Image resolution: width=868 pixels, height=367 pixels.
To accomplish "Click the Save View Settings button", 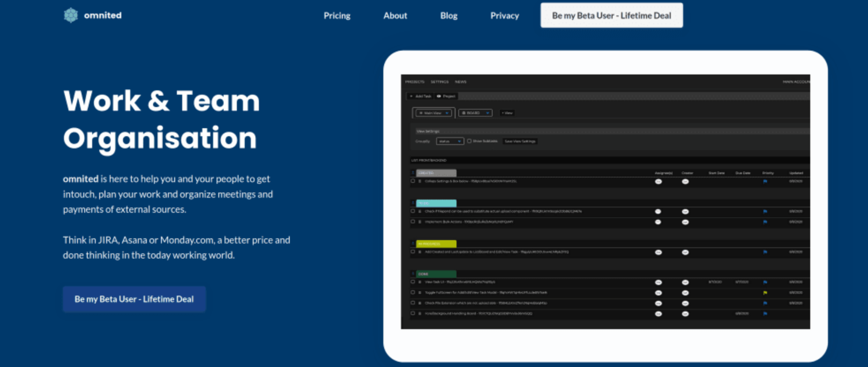I will click(x=520, y=141).
